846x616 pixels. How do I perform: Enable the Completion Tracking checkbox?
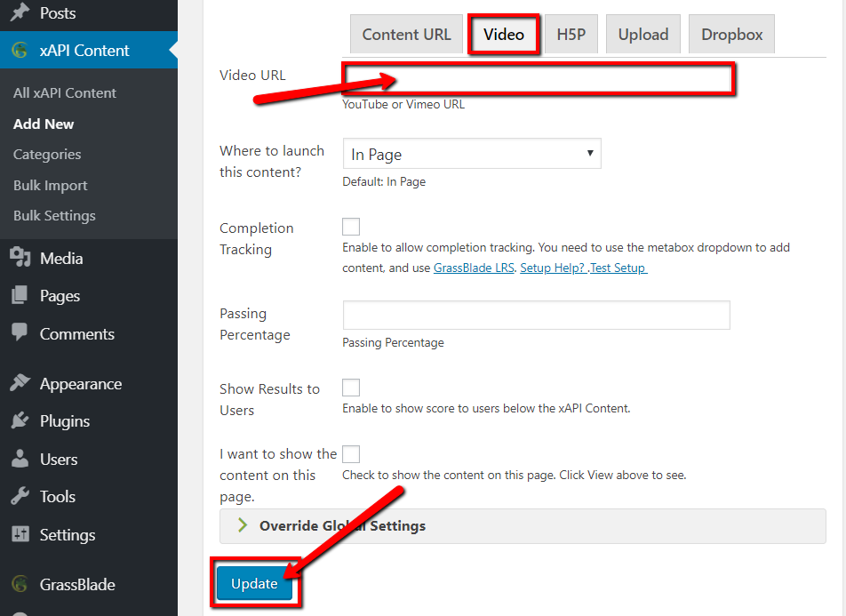[x=350, y=227]
